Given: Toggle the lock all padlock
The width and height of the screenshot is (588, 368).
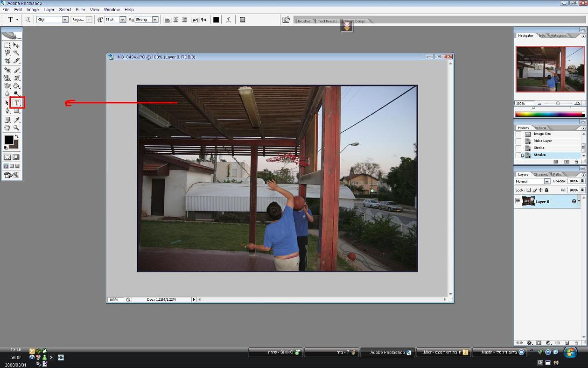Looking at the screenshot, I should (x=547, y=190).
